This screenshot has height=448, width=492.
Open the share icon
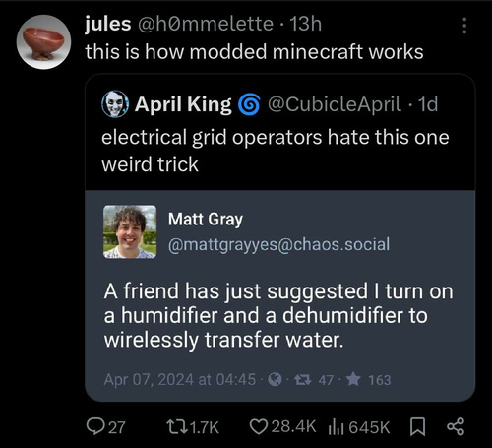(x=456, y=427)
